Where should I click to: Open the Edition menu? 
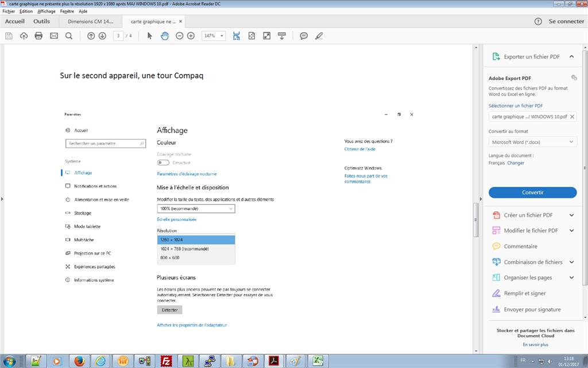click(26, 11)
